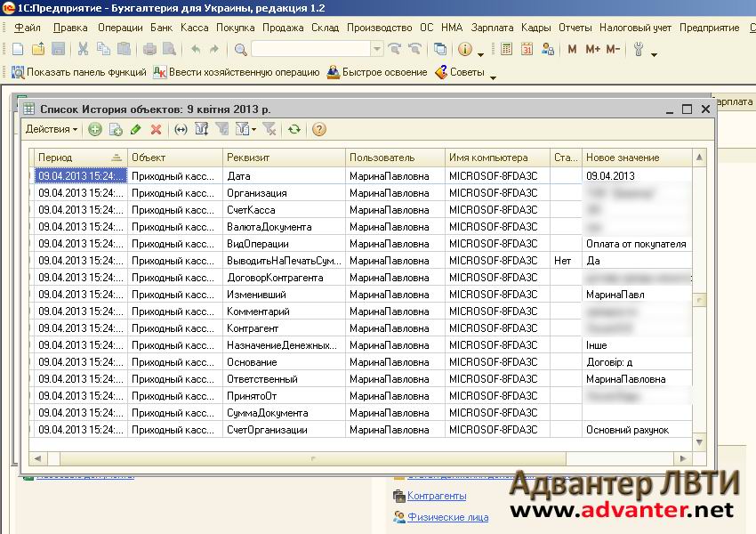Open the Касса menu
The width and height of the screenshot is (756, 534).
pyautogui.click(x=194, y=28)
